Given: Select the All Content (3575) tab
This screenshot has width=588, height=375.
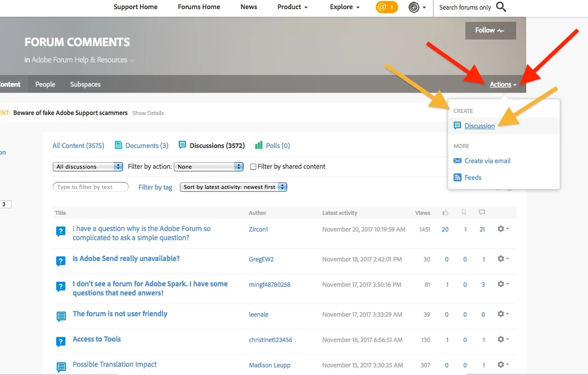Looking at the screenshot, I should click(x=79, y=145).
